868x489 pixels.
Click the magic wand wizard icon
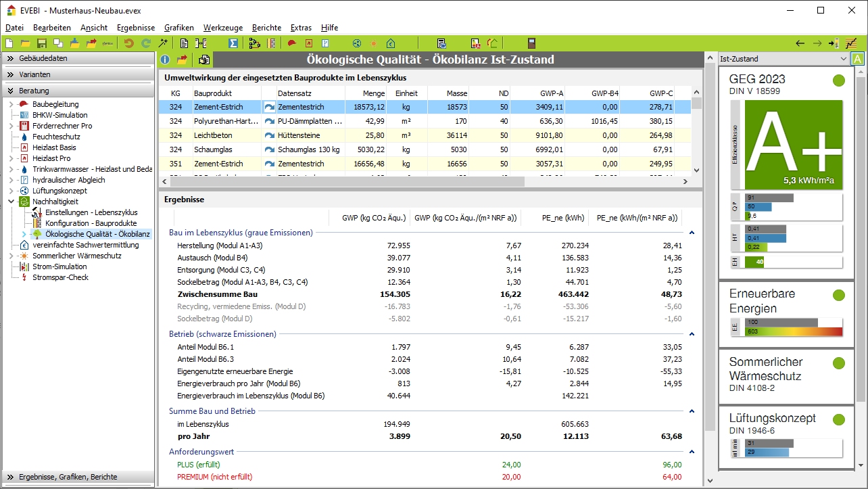[x=163, y=43]
